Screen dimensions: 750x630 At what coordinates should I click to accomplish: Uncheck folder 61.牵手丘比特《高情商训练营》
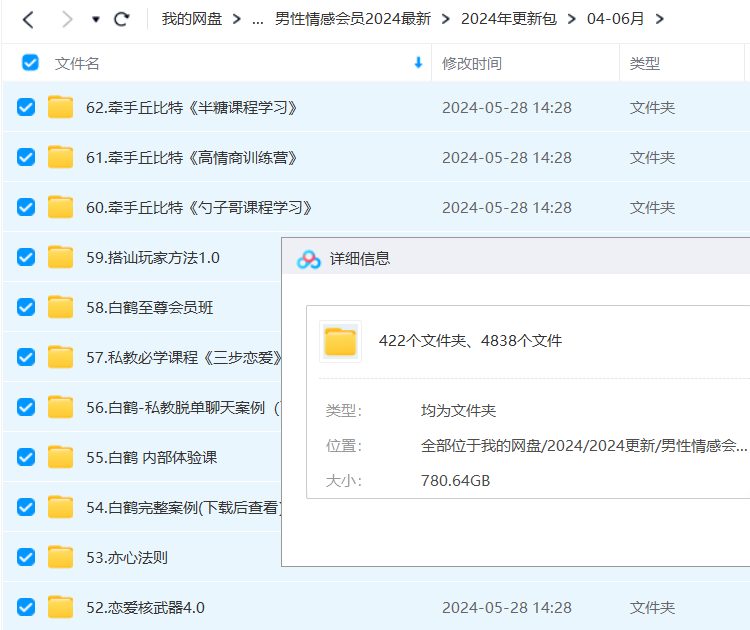click(26, 157)
